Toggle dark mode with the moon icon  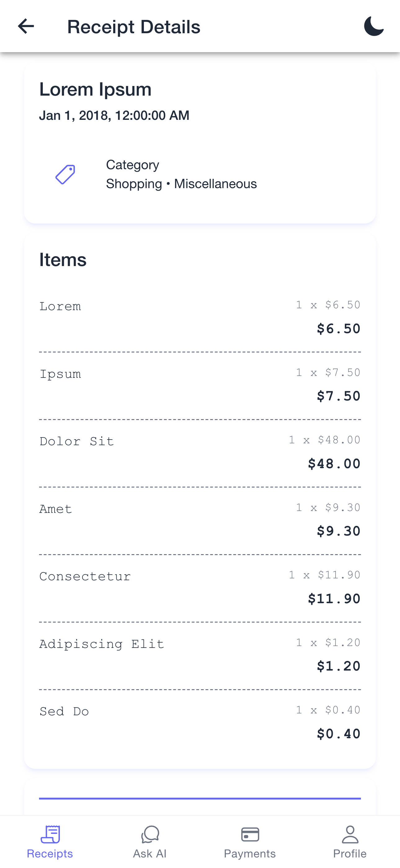point(374,27)
